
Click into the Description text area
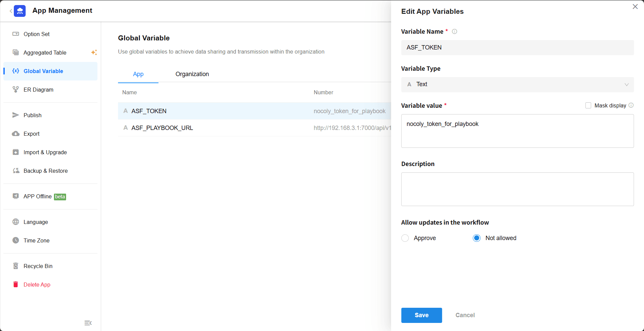[517, 189]
